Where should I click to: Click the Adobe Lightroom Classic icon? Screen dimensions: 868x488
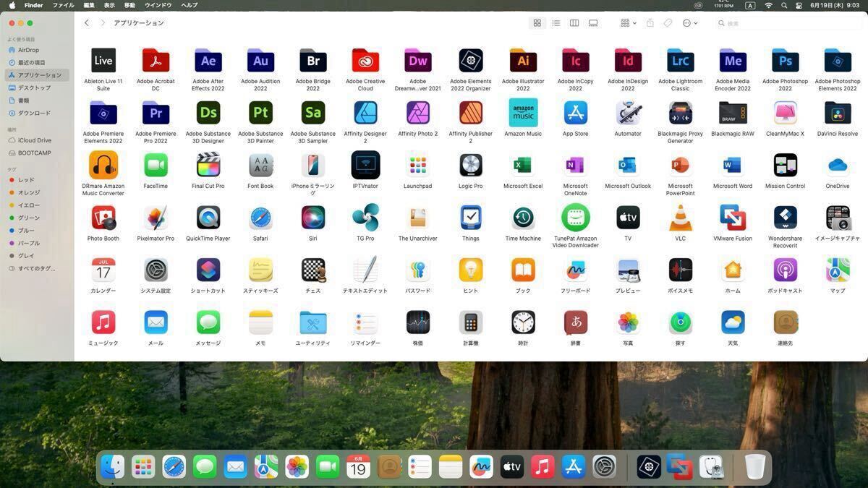coord(680,61)
